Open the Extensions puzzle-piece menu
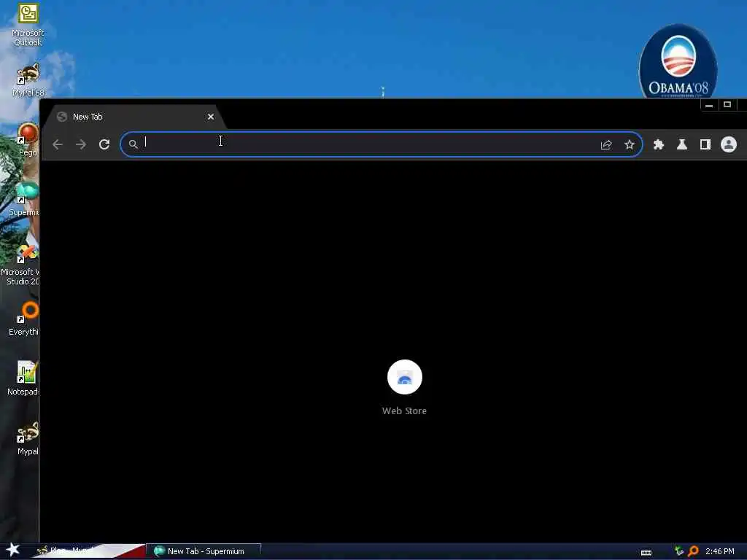747x560 pixels. (659, 144)
